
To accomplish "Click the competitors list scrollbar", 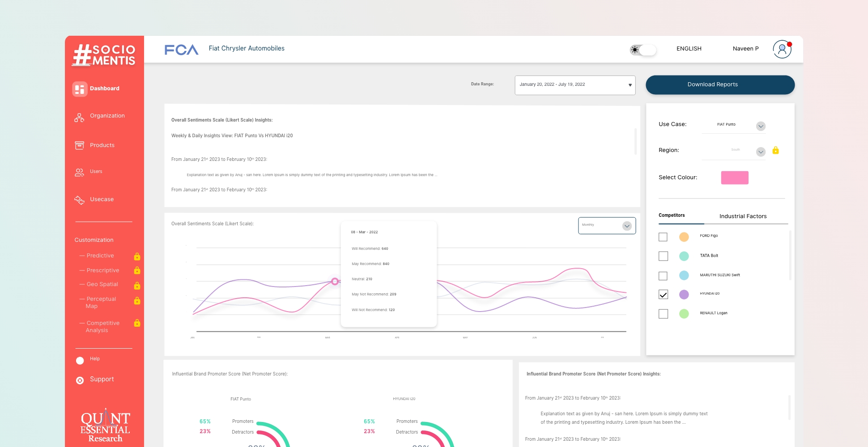I will pyautogui.click(x=790, y=255).
